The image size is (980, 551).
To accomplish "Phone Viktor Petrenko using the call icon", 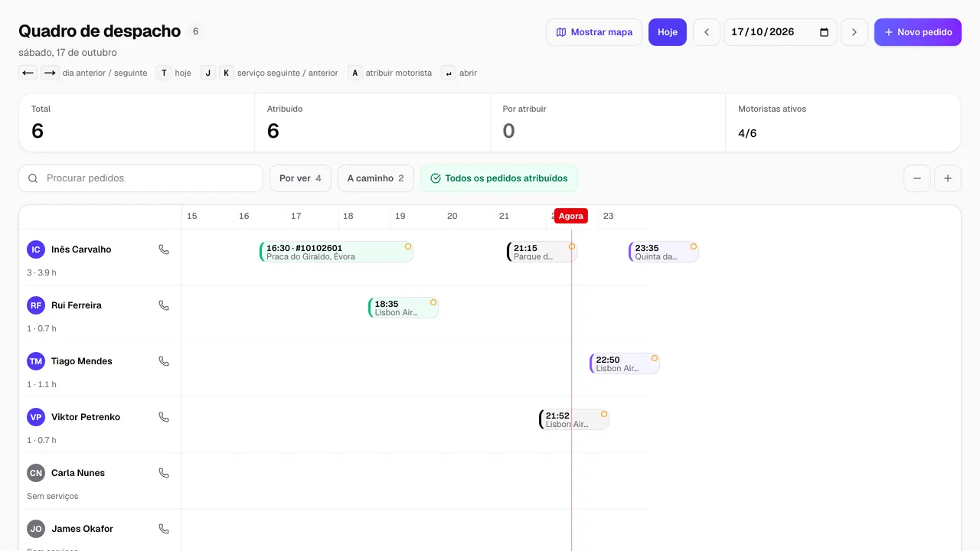I will click(x=164, y=417).
